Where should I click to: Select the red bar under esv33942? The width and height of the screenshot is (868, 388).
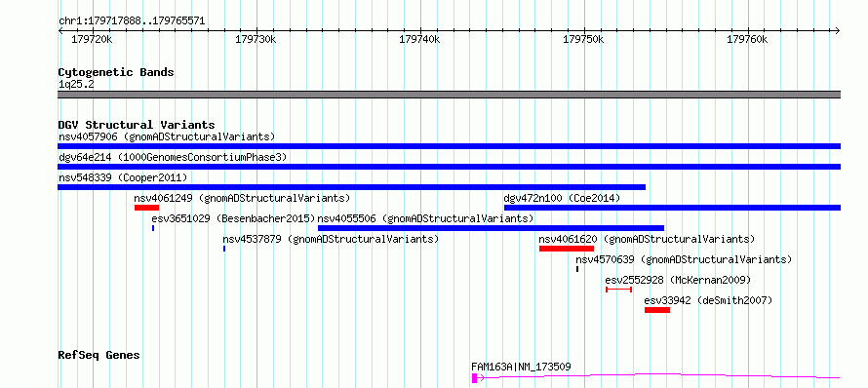[657, 310]
